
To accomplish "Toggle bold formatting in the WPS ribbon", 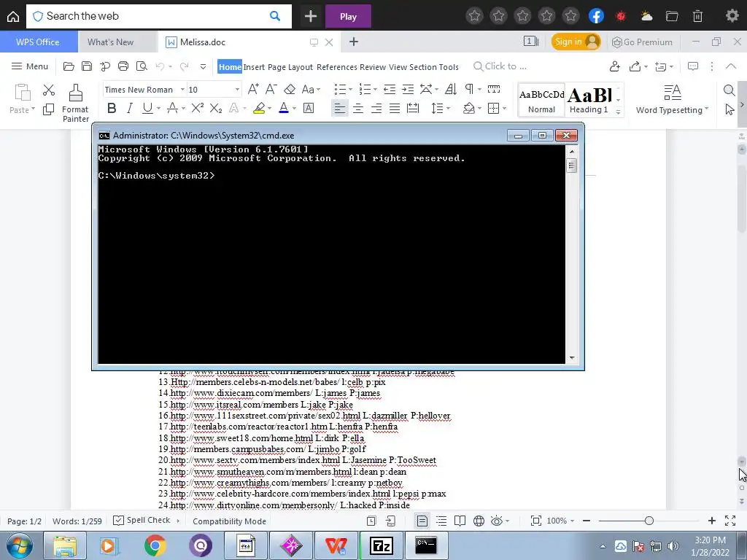I will pos(112,109).
